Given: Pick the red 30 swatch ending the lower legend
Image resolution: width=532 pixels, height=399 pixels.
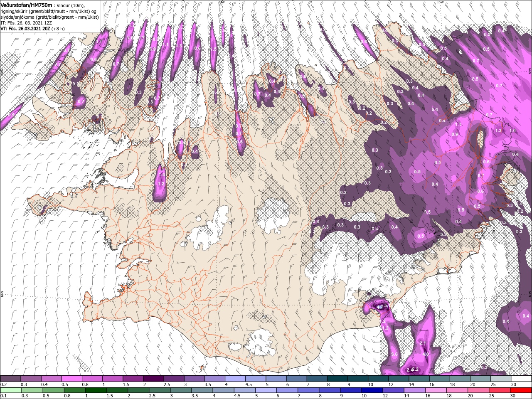Looking at the screenshot, I should tap(521, 390).
